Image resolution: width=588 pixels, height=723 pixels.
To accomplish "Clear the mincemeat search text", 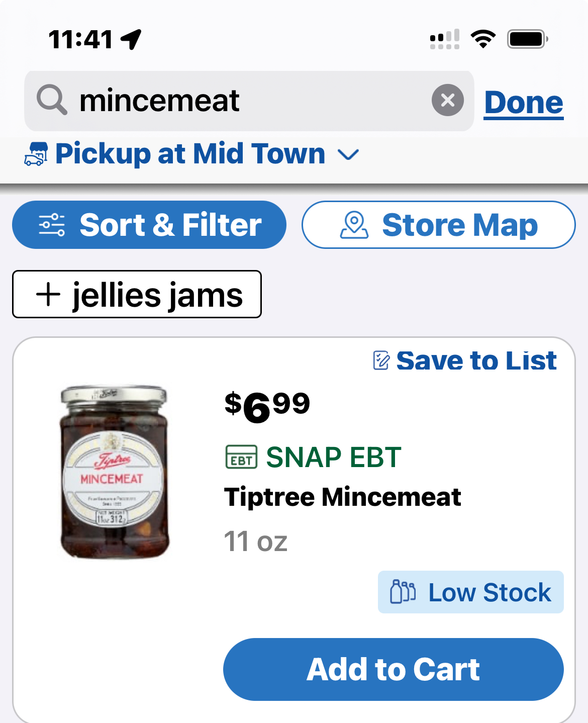I will click(447, 101).
